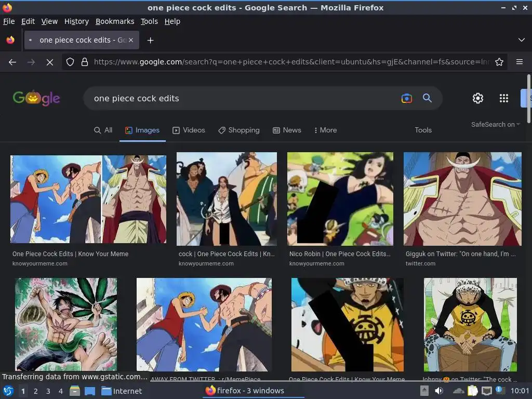
Task: Switch to workspace 3
Action: pos(48,391)
